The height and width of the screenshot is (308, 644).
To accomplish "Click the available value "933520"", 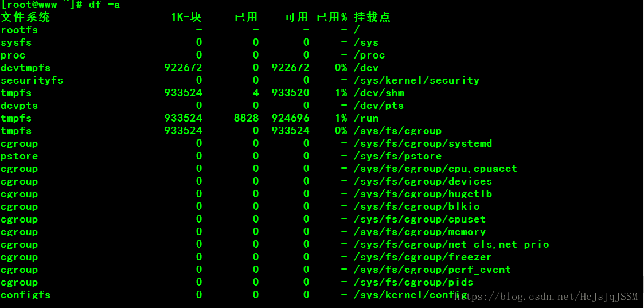I will click(x=290, y=93).
